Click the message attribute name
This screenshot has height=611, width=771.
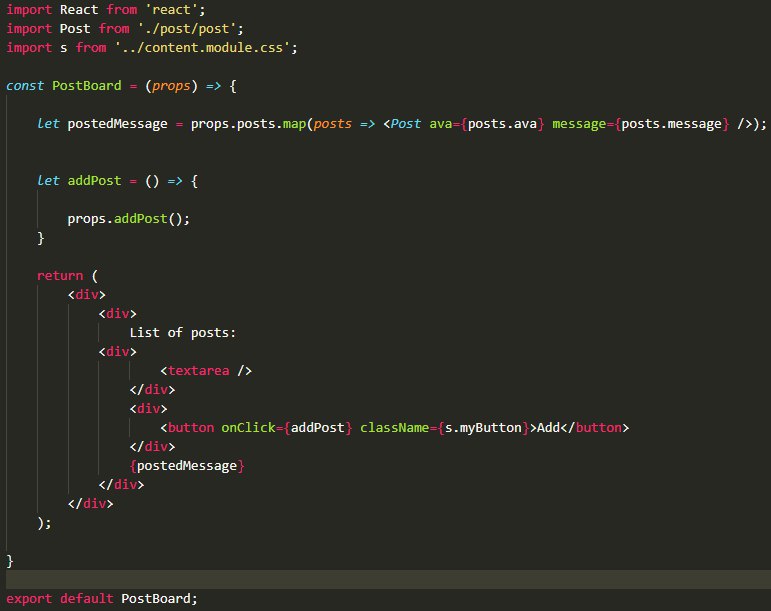(579, 124)
